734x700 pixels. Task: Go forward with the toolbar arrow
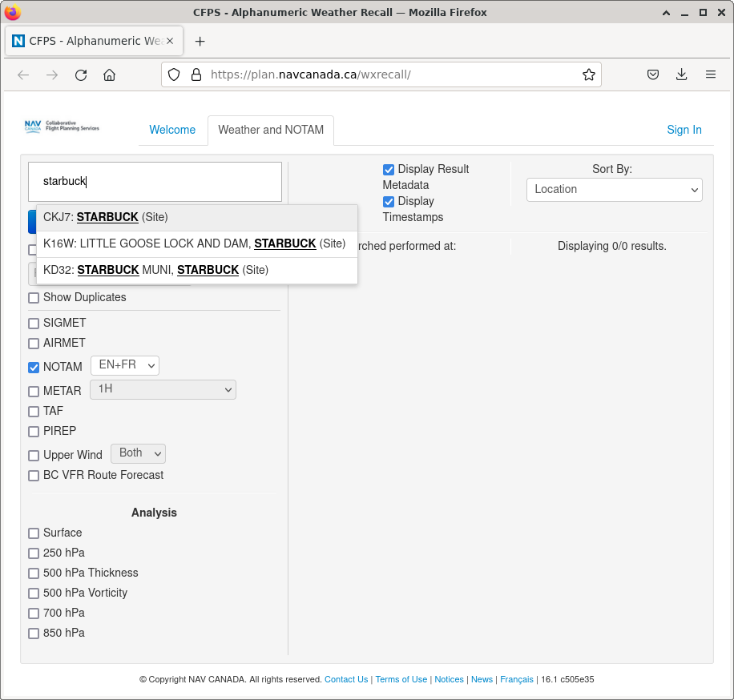point(52,74)
